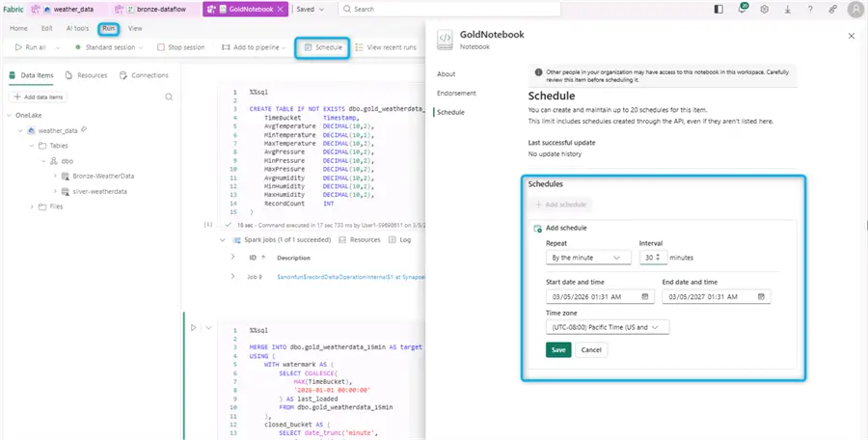The width and height of the screenshot is (868, 440).
Task: Collapse the Tables folder node
Action: click(x=32, y=146)
